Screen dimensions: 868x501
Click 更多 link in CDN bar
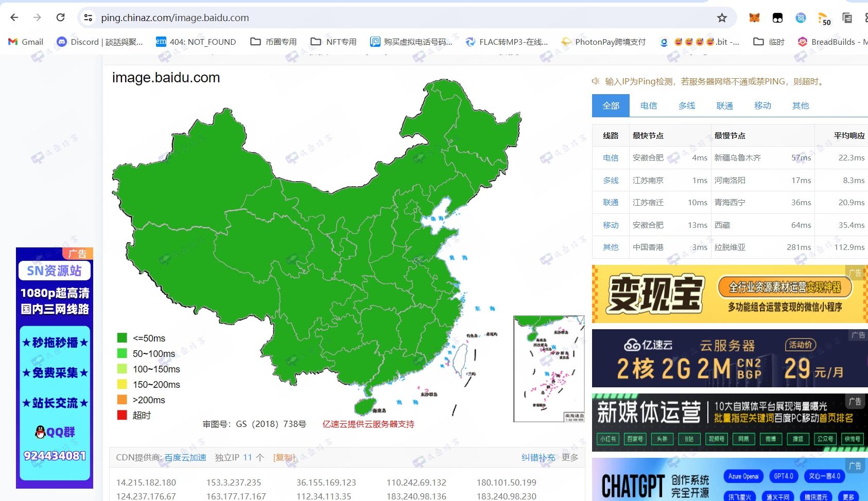pos(570,457)
